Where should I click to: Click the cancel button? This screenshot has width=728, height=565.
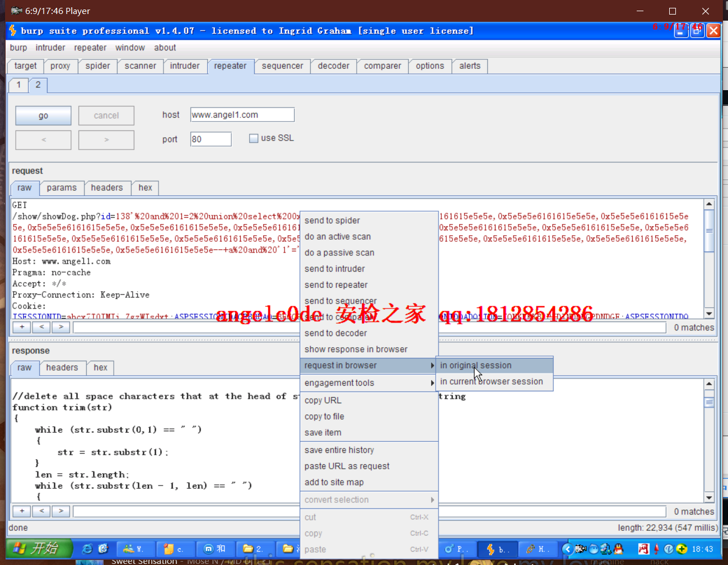pyautogui.click(x=106, y=115)
